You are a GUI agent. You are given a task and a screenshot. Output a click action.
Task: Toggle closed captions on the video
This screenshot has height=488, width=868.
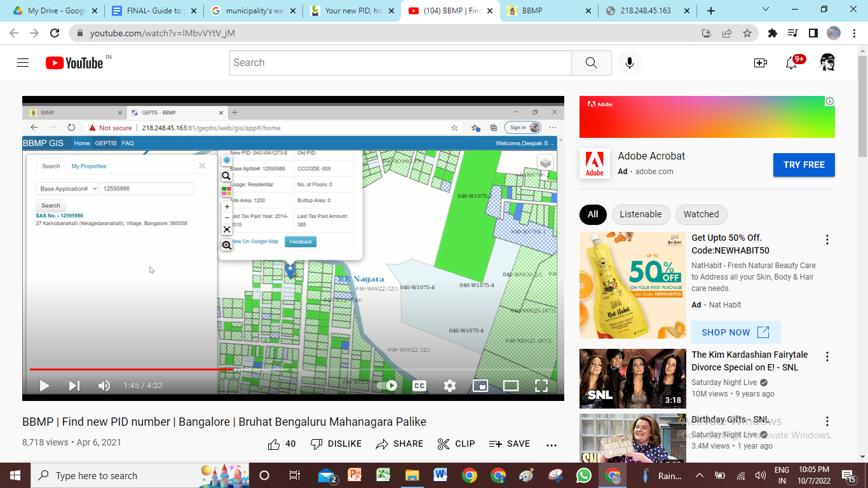(x=419, y=386)
